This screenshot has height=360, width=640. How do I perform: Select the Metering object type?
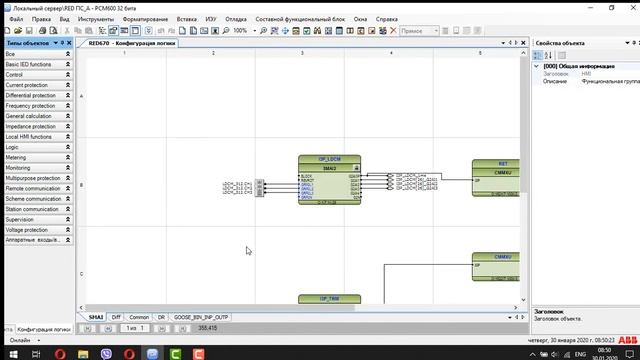[x=38, y=158]
